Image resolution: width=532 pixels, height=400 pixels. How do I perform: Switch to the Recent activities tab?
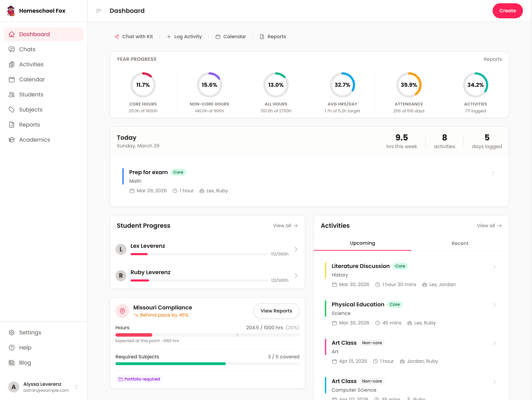(460, 243)
